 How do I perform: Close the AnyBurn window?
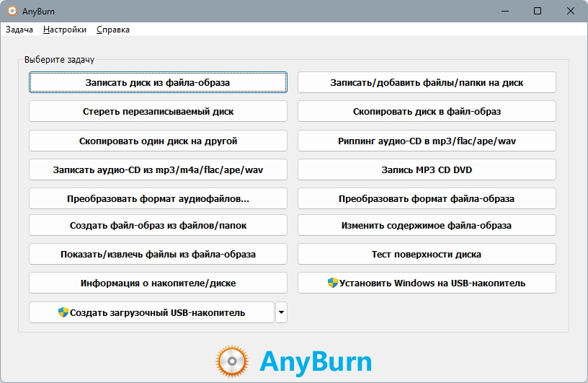coord(571,11)
